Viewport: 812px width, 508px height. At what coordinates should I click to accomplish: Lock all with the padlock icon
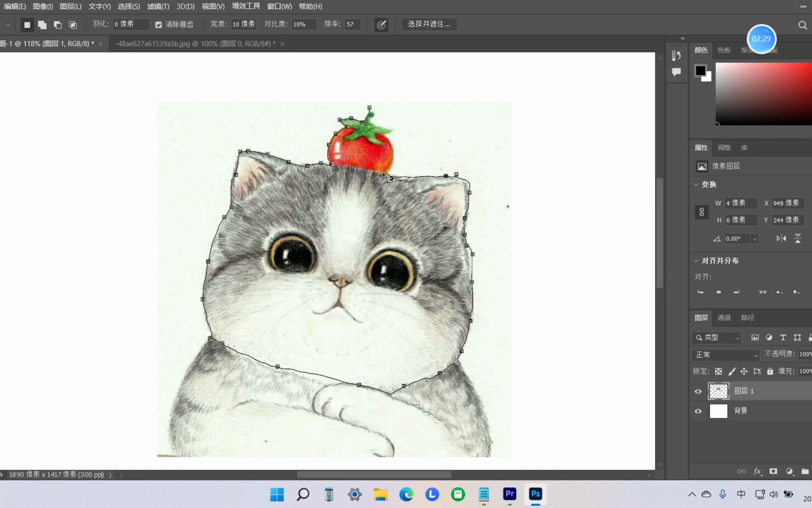click(770, 371)
